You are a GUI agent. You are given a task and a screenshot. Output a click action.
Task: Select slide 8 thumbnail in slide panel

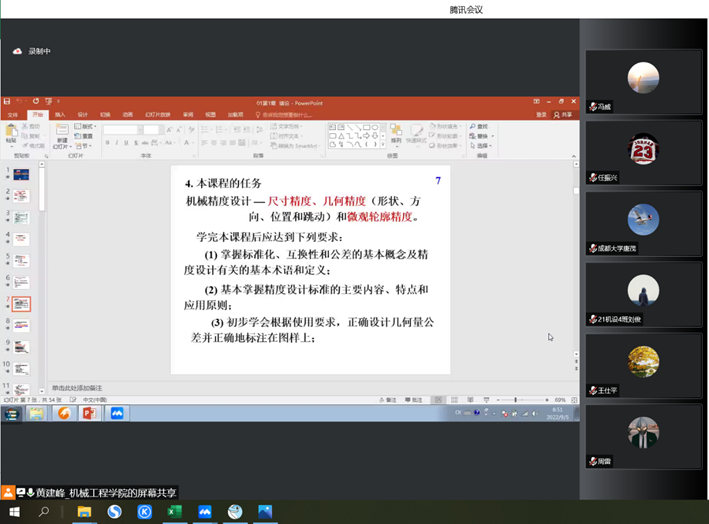pos(22,325)
